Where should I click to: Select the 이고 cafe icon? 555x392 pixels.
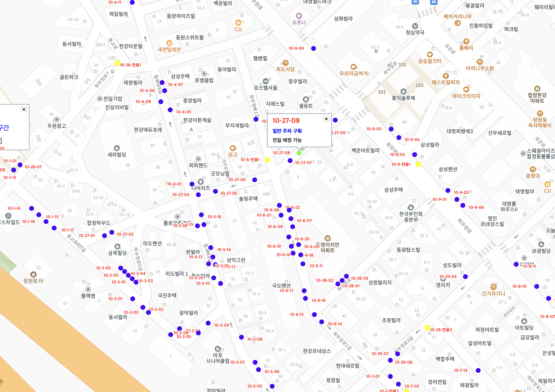pyautogui.click(x=232, y=148)
